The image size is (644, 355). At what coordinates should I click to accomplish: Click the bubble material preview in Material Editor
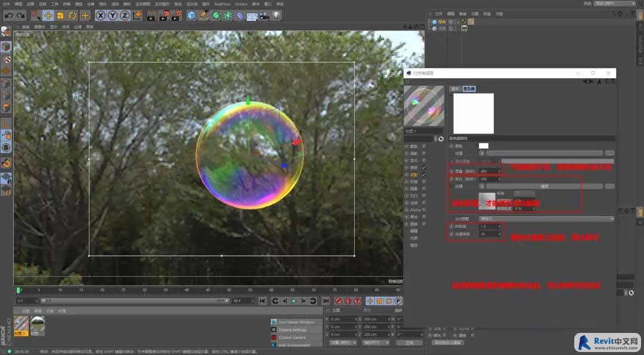(424, 106)
